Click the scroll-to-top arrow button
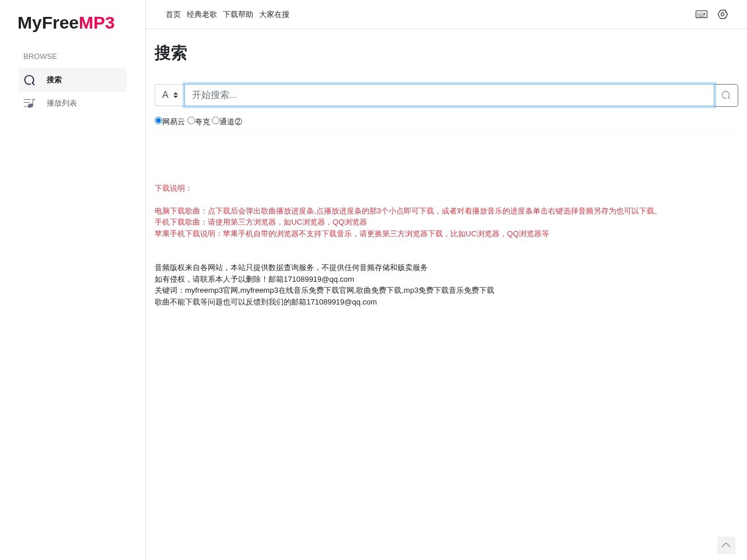Screen dimensions: 747x560 click(x=725, y=545)
